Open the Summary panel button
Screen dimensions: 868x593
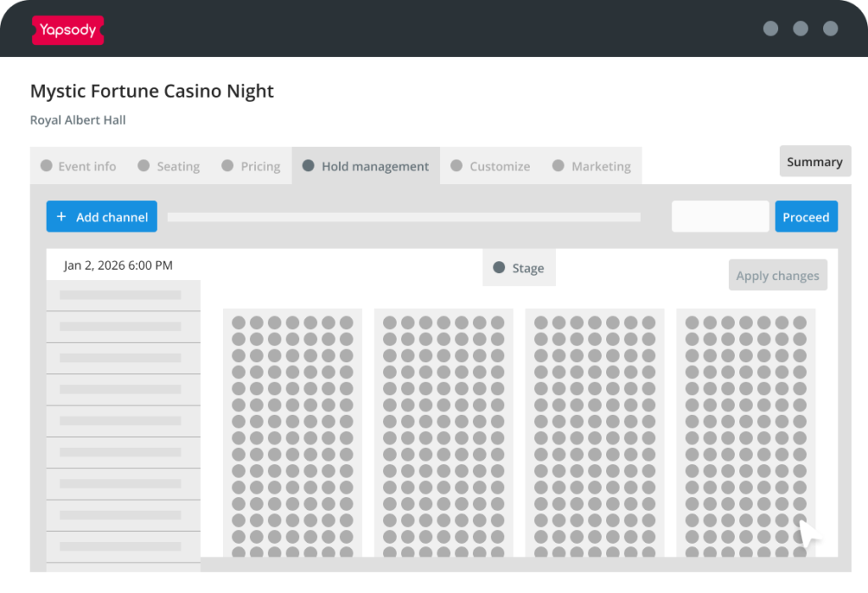click(x=815, y=162)
